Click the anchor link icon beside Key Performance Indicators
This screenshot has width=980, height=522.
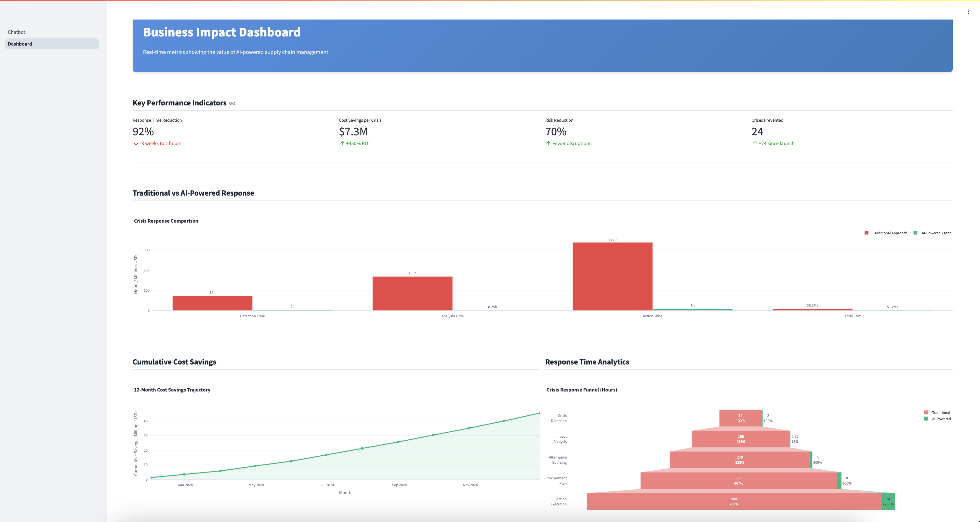(x=232, y=103)
